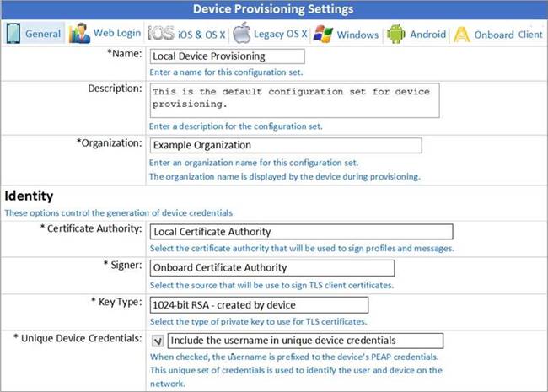This screenshot has height=392, width=548.
Task: Click the General tab phone icon
Action: click(x=13, y=35)
